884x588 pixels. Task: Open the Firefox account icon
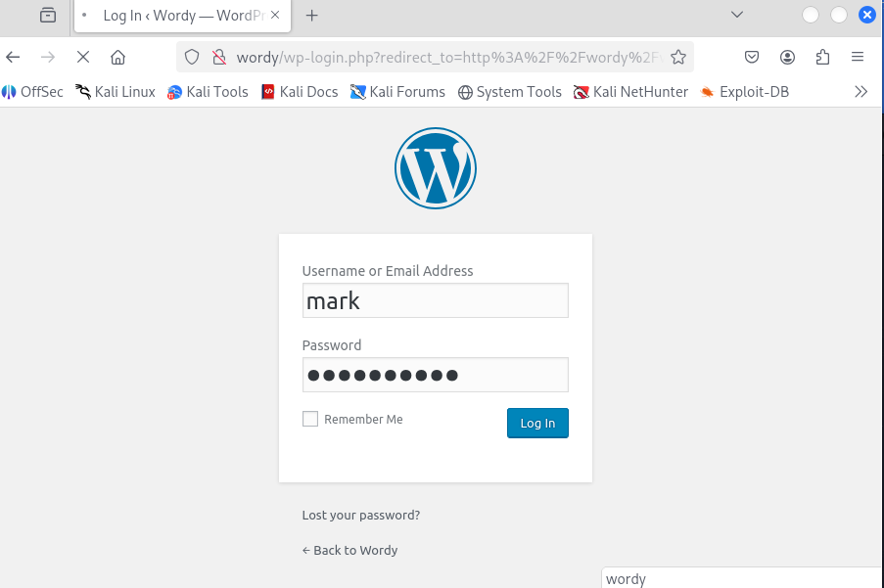coord(787,57)
